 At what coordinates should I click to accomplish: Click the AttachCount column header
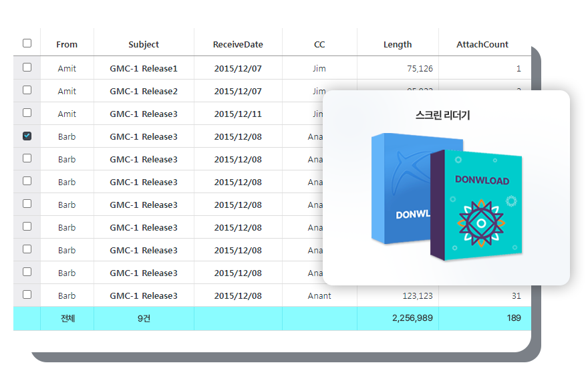[x=482, y=45]
